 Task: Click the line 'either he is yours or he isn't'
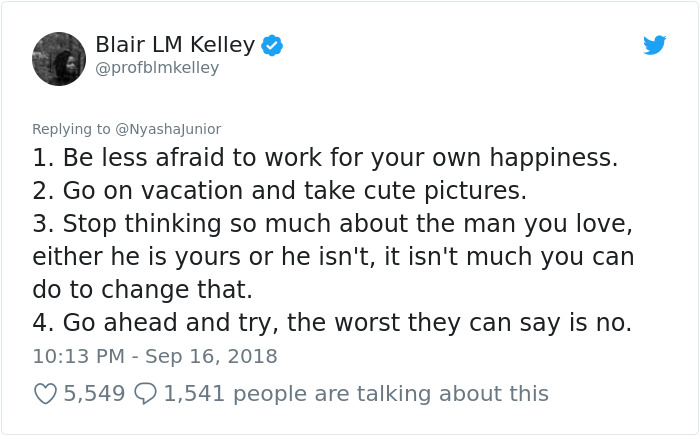[x=333, y=257]
